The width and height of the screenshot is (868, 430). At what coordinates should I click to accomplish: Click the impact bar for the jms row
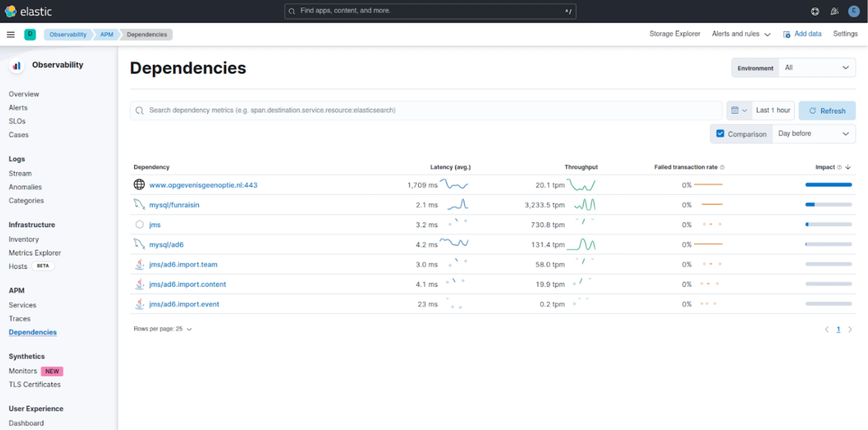pos(828,224)
